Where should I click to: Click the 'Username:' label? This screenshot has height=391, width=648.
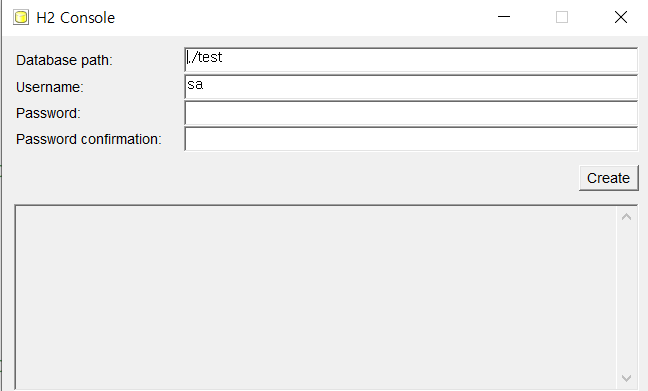pos(50,87)
